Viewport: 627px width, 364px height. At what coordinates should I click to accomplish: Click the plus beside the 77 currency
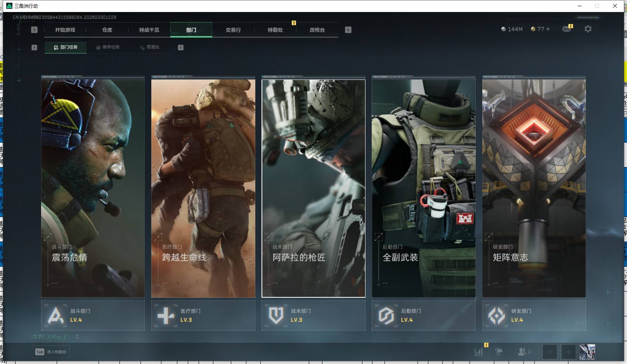pos(548,29)
